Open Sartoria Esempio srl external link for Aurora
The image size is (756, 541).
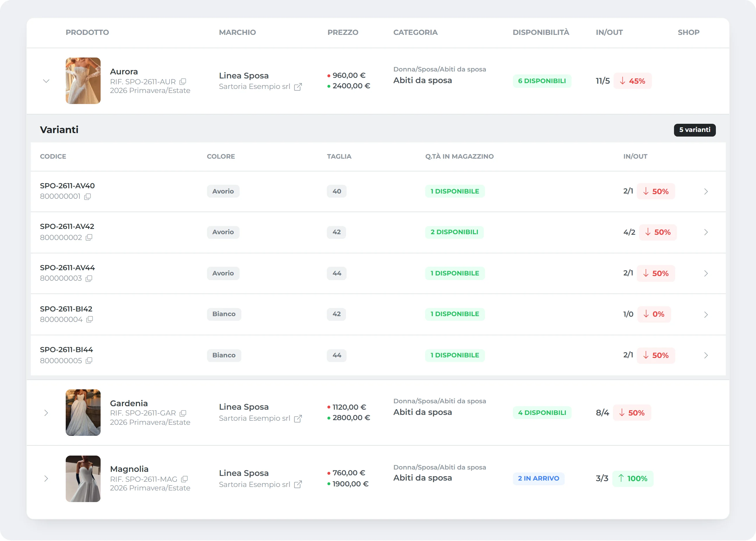click(x=298, y=87)
